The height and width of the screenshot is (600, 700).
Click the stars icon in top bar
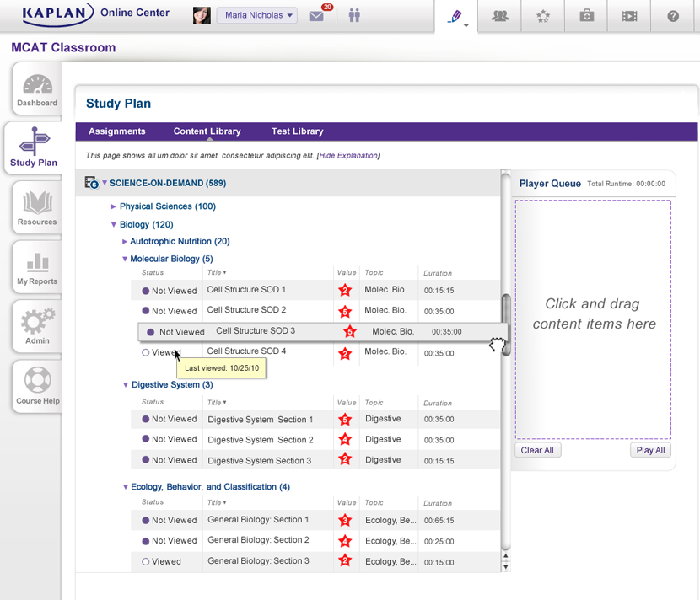(543, 16)
